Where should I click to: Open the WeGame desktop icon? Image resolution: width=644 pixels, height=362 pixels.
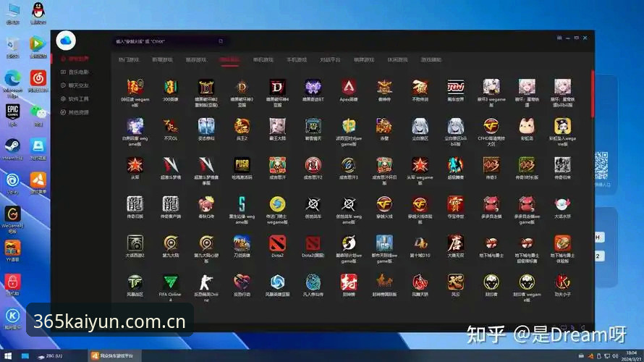(13, 219)
